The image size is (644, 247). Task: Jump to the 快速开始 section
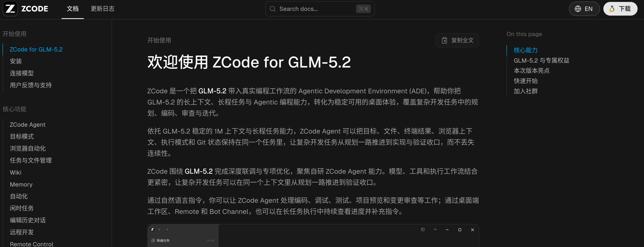[526, 81]
